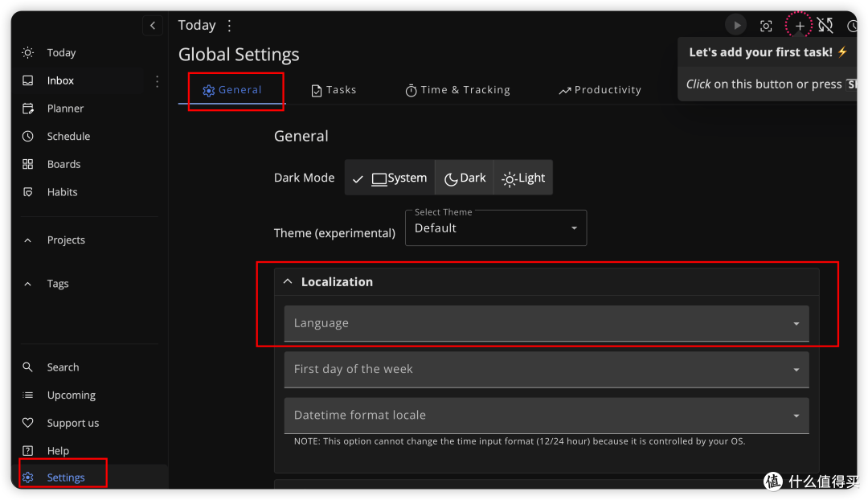This screenshot has width=868, height=500.
Task: Select System dark mode option
Action: (x=390, y=178)
